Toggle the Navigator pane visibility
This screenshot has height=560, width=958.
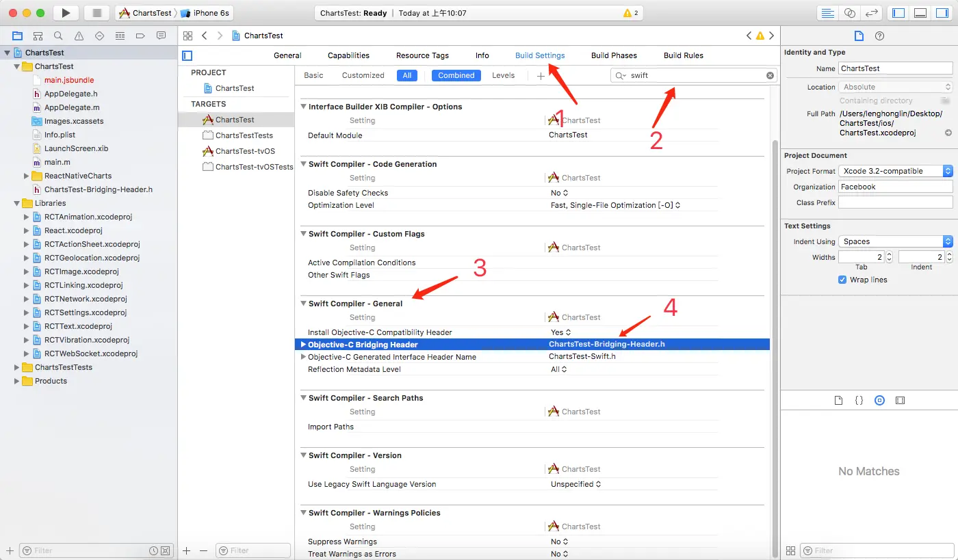tap(899, 13)
